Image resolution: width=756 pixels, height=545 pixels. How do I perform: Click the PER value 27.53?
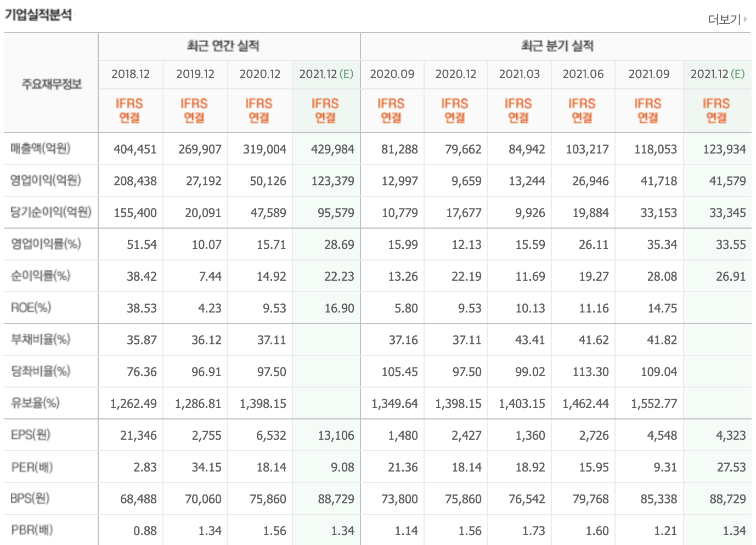point(731,467)
